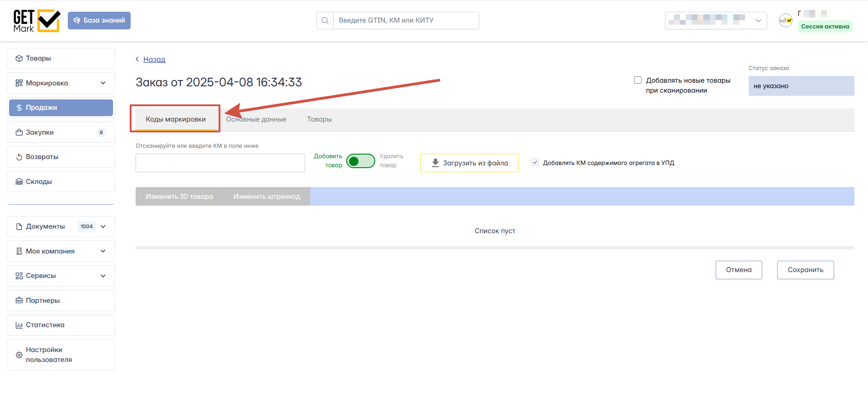The height and width of the screenshot is (409, 868).
Task: Click the Удалить товар label
Action: (x=392, y=161)
